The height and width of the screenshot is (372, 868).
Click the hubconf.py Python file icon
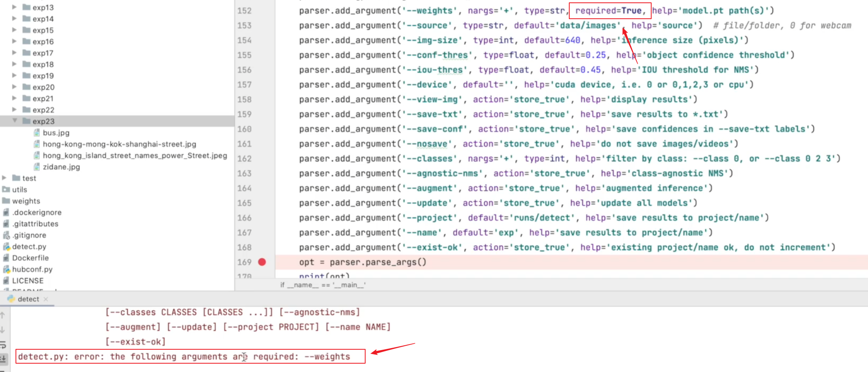(6, 269)
